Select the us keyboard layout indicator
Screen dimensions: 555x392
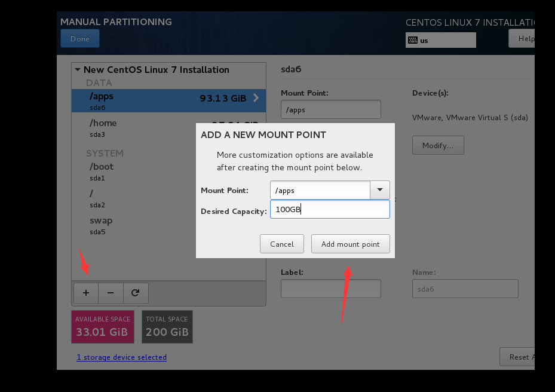point(441,40)
